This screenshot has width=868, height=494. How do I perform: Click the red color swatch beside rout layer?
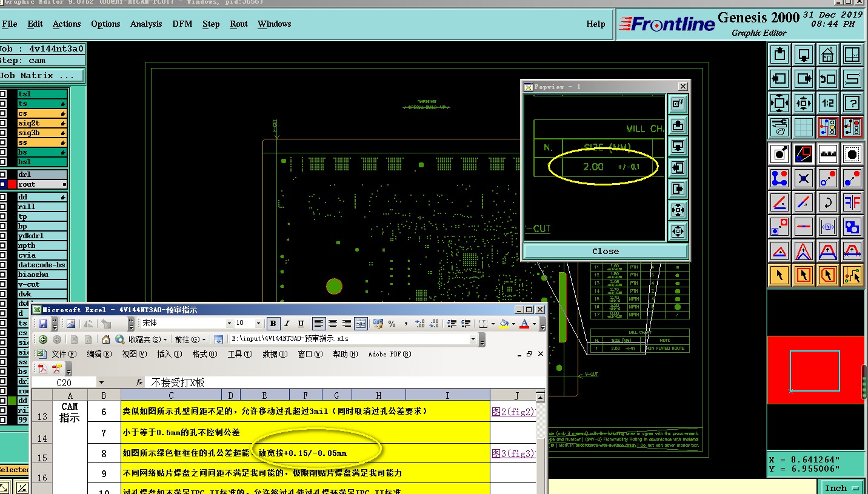pyautogui.click(x=12, y=184)
